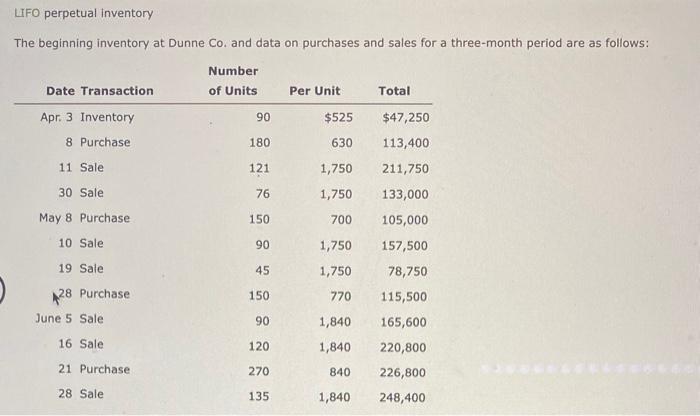The width and height of the screenshot is (700, 416).
Task: Click the 45 units cell for 19 Sale
Action: tap(262, 270)
